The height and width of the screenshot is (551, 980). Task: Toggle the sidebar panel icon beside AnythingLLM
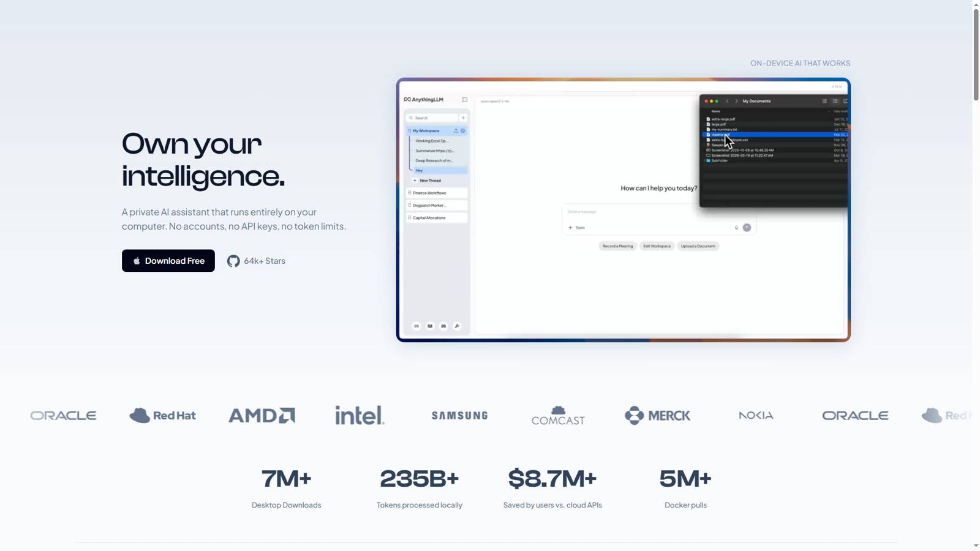pos(464,100)
